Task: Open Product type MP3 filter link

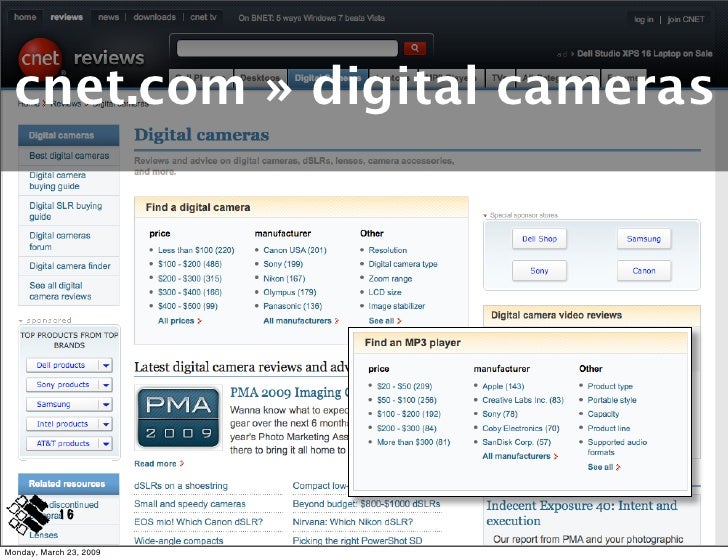Action: point(610,386)
